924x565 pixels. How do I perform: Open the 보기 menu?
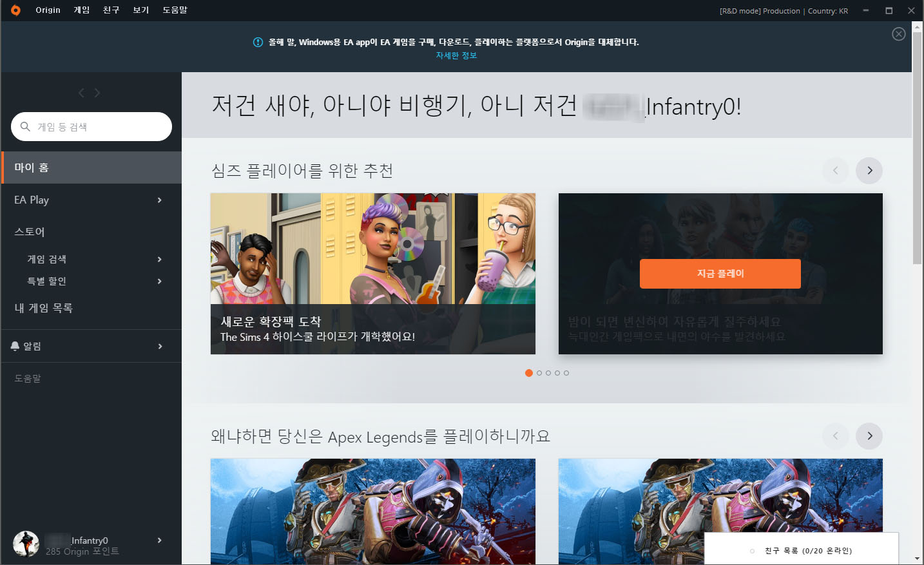(x=141, y=10)
